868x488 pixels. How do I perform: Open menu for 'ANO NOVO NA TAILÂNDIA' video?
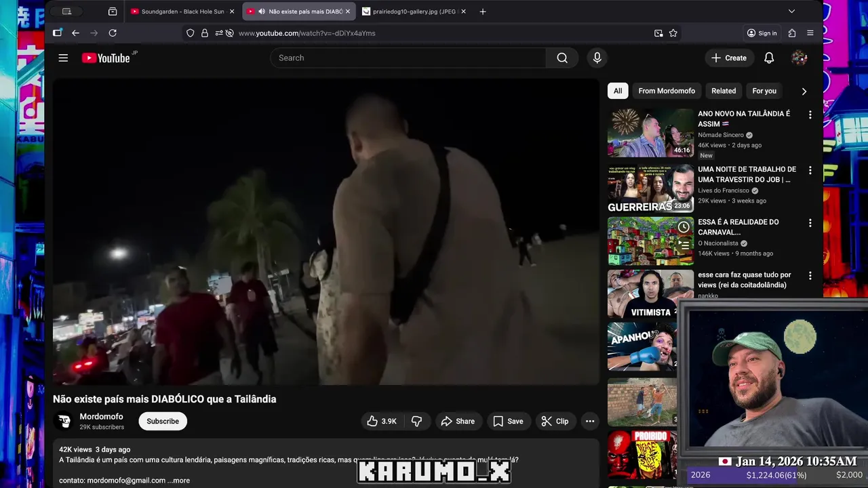tap(810, 115)
